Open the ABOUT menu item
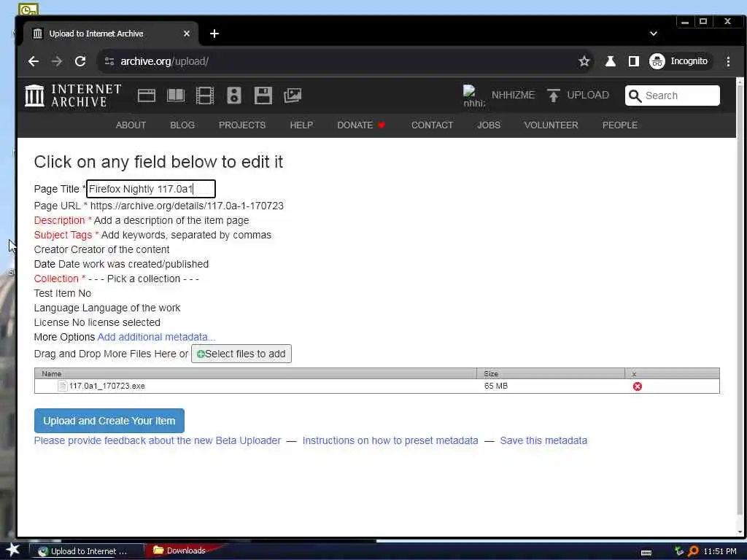Image resolution: width=747 pixels, height=560 pixels. [131, 125]
